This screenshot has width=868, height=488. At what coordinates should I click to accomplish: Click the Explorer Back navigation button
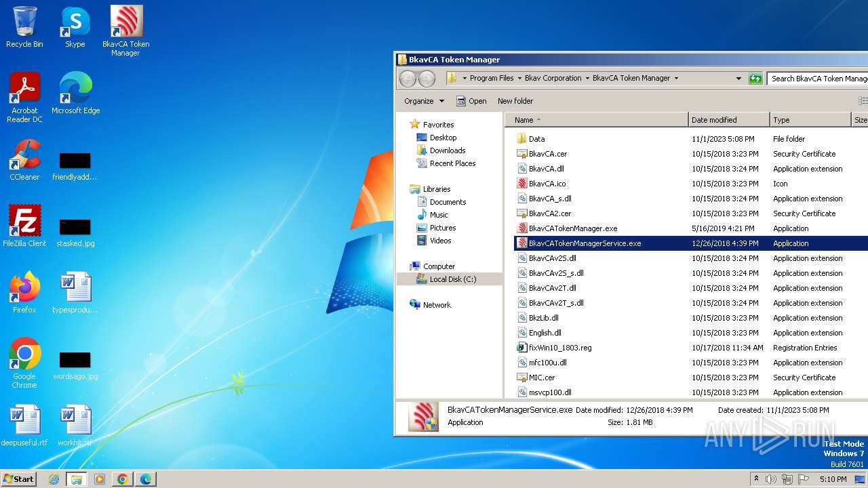tap(408, 79)
